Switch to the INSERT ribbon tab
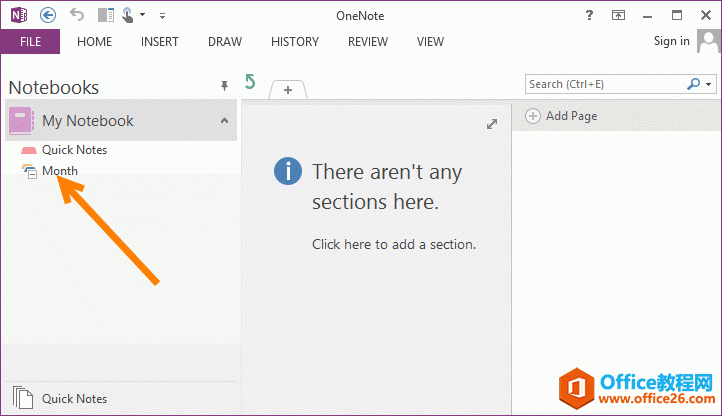The height and width of the screenshot is (416, 722). pyautogui.click(x=159, y=42)
